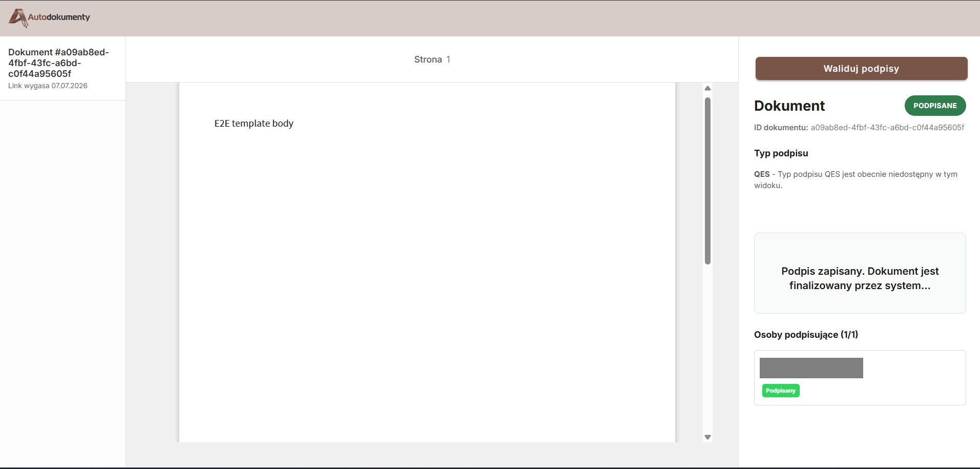This screenshot has width=980, height=469.
Task: Click the 'Link wygasa 07.07.2026' text
Action: click(48, 86)
